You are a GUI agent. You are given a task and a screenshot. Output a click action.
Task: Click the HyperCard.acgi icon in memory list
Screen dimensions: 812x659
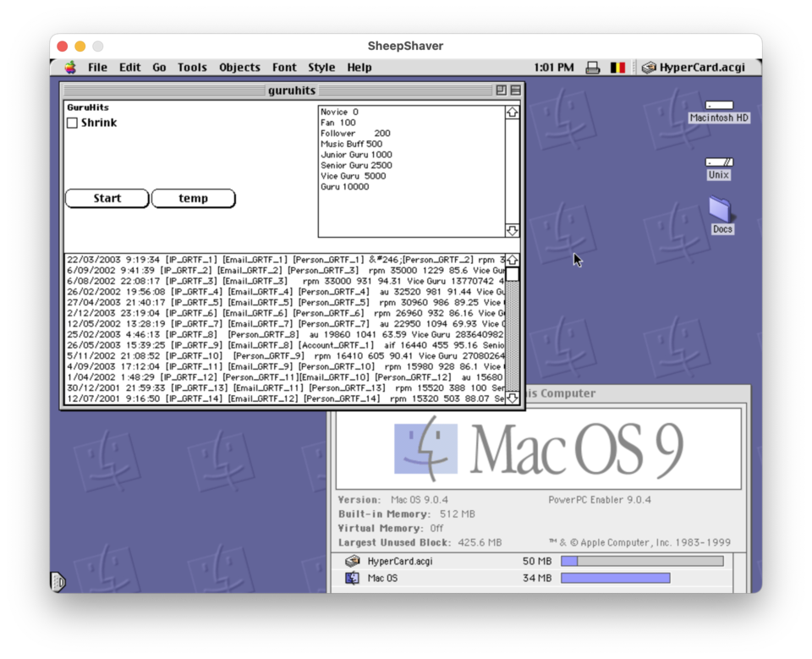(353, 561)
